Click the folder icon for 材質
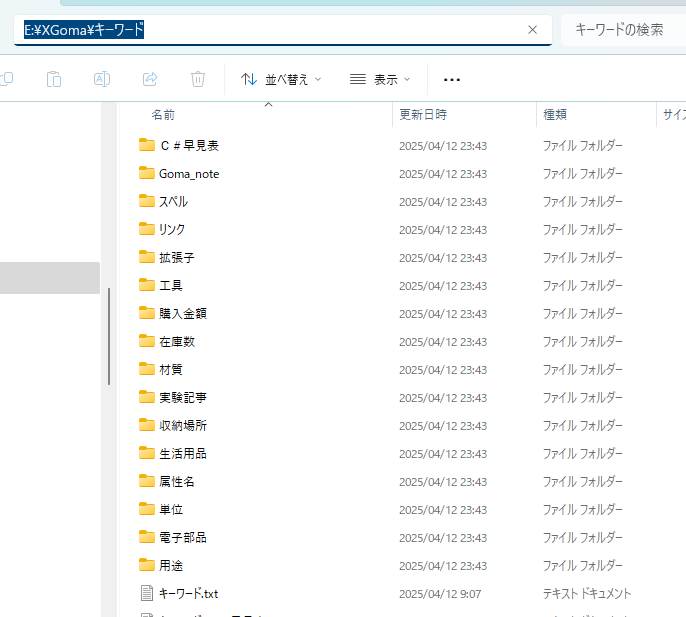 coord(147,369)
